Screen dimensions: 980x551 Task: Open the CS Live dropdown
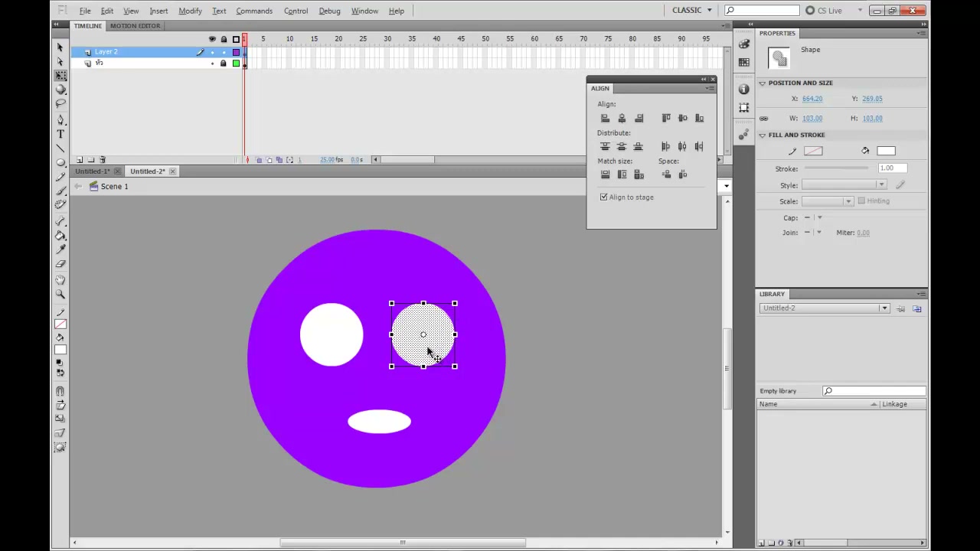[x=835, y=11]
